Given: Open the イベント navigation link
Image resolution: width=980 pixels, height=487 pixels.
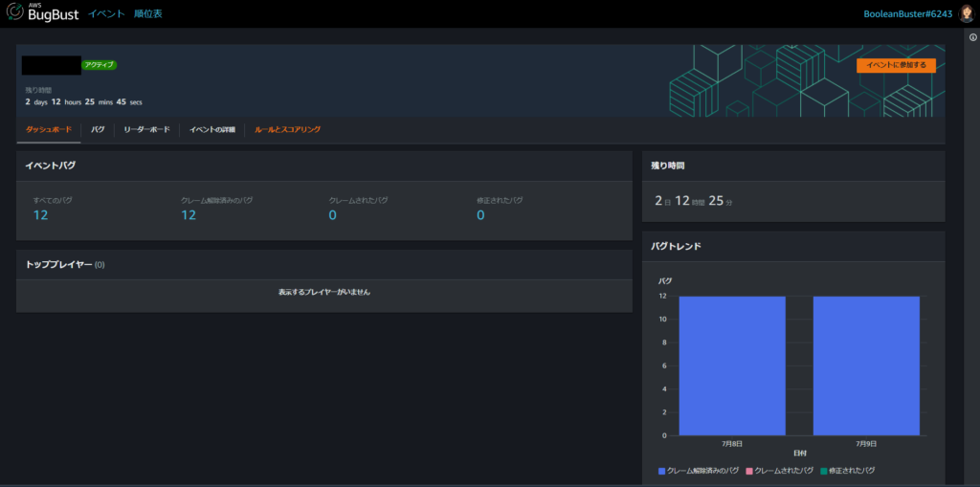Looking at the screenshot, I should (x=106, y=13).
